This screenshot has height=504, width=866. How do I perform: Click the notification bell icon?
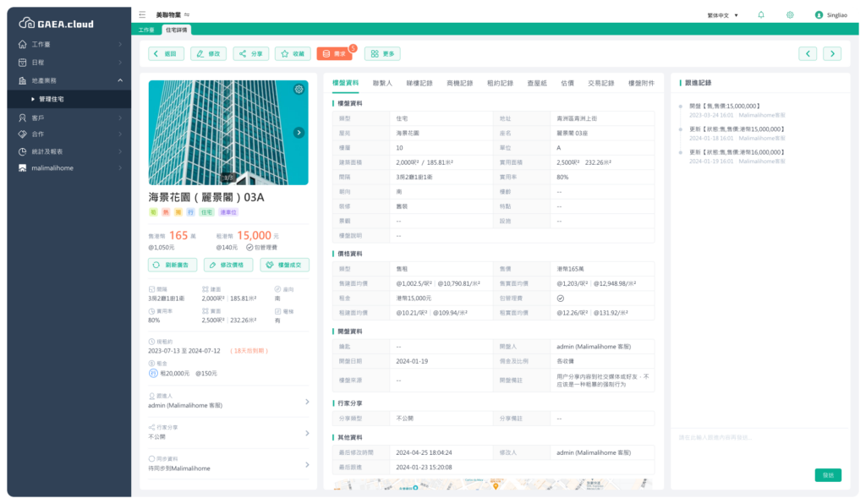coord(761,14)
